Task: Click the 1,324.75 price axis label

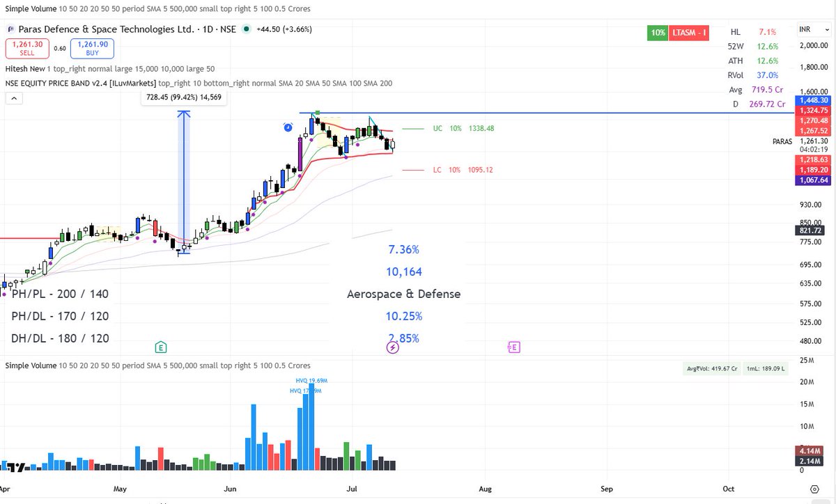Action: (813, 110)
